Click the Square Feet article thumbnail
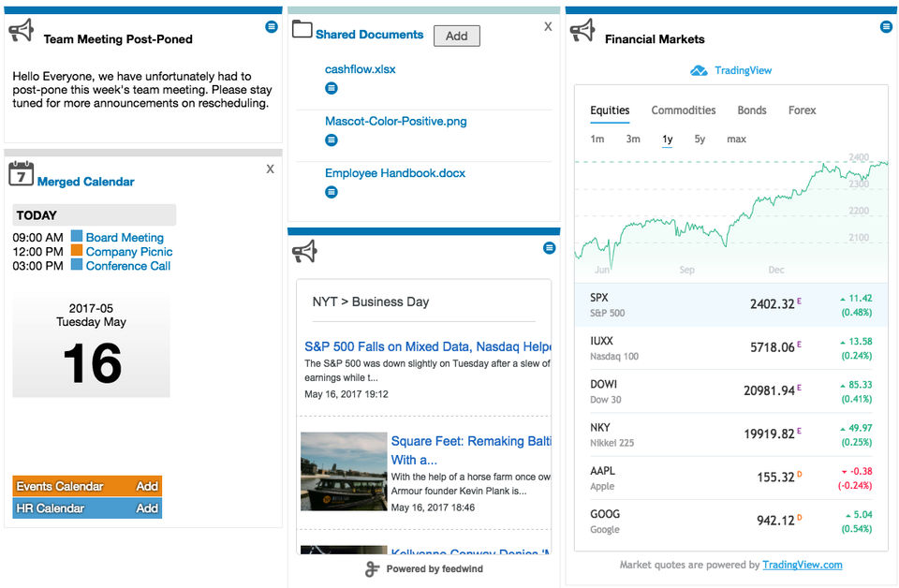The image size is (899, 588). pyautogui.click(x=344, y=471)
